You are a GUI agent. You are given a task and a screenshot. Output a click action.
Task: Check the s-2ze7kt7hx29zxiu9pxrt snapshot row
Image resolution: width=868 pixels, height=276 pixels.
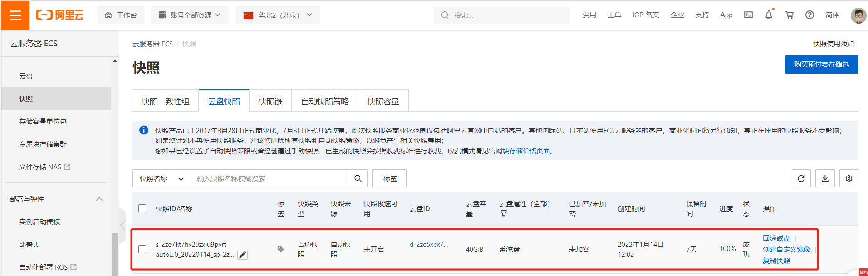(142, 249)
